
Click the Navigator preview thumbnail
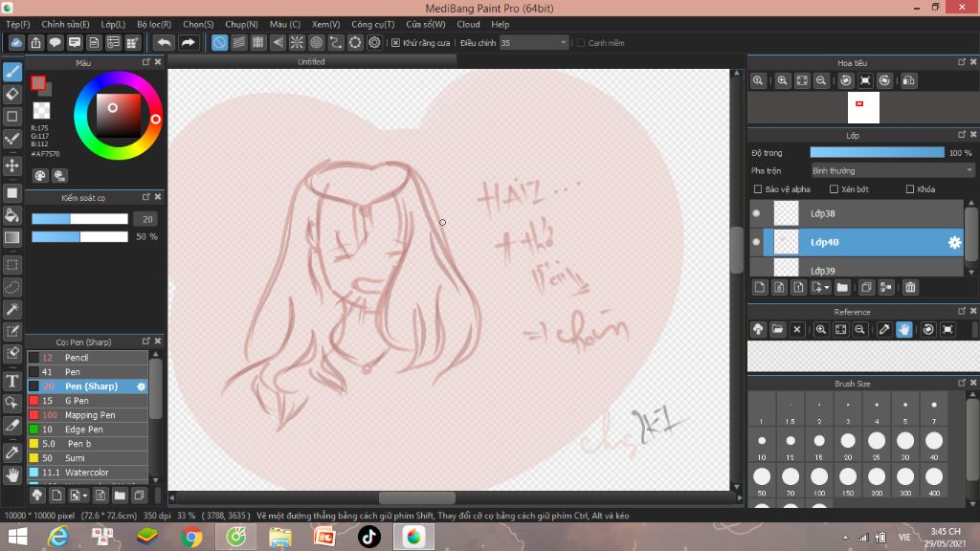click(x=863, y=107)
